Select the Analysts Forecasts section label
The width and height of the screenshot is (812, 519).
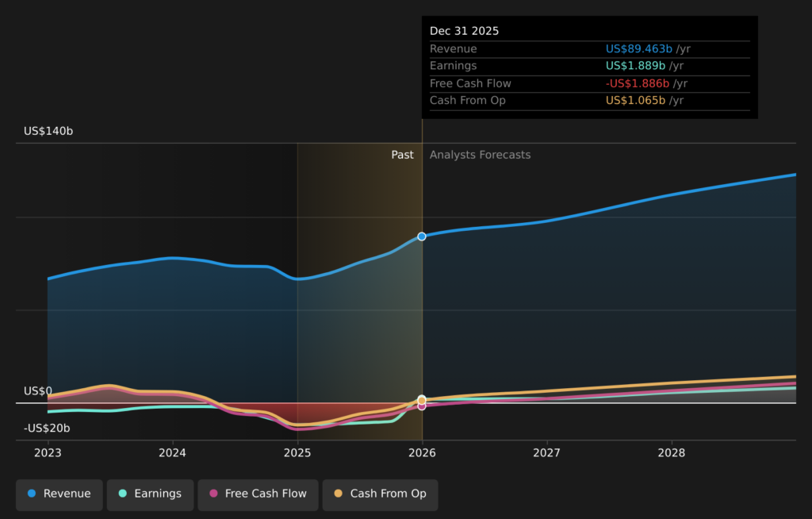coord(479,155)
